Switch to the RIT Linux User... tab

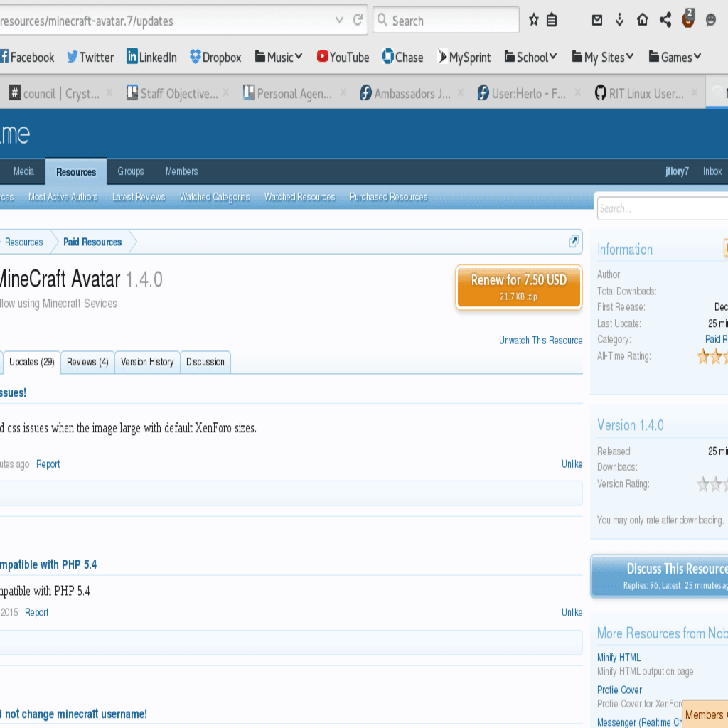[x=646, y=93]
